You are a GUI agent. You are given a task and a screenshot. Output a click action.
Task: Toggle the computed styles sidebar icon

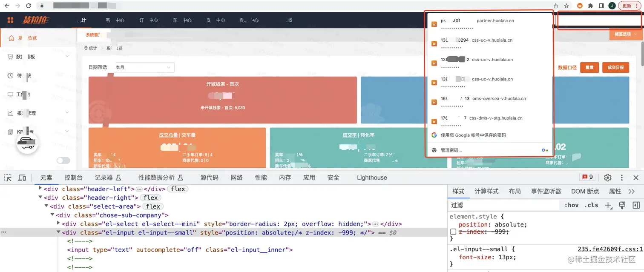pos(636,205)
